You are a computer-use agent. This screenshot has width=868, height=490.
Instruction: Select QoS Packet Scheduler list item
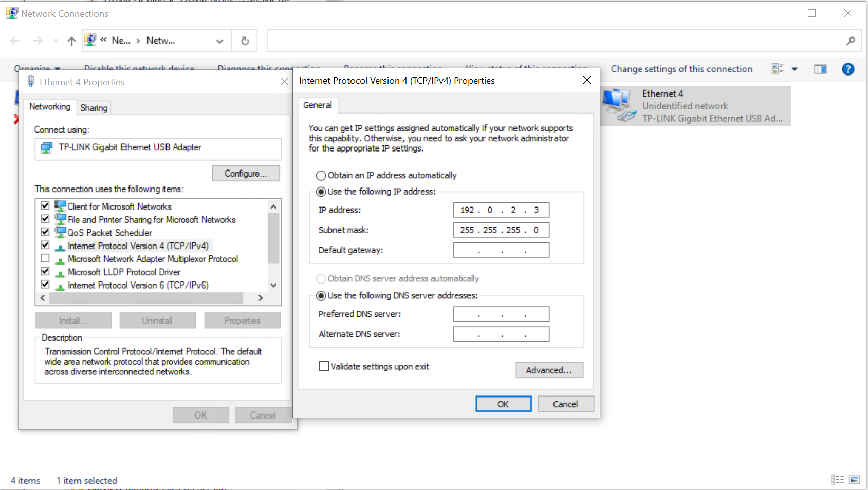tap(110, 233)
